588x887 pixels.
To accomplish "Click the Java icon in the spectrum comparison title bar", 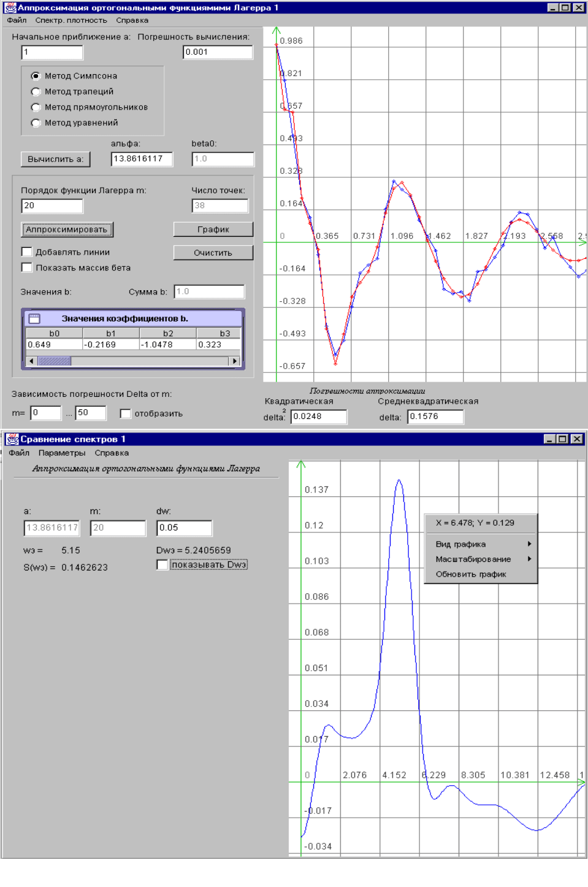I will (12, 439).
